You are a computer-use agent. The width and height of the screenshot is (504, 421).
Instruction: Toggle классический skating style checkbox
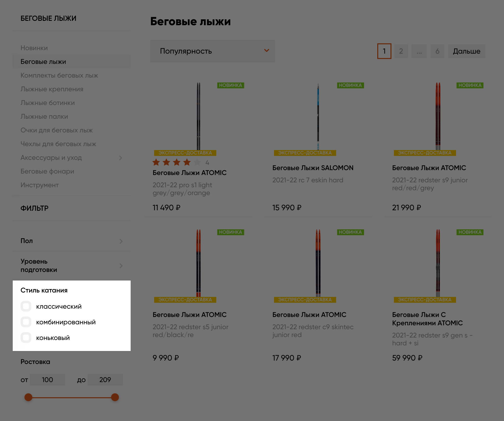tap(25, 306)
